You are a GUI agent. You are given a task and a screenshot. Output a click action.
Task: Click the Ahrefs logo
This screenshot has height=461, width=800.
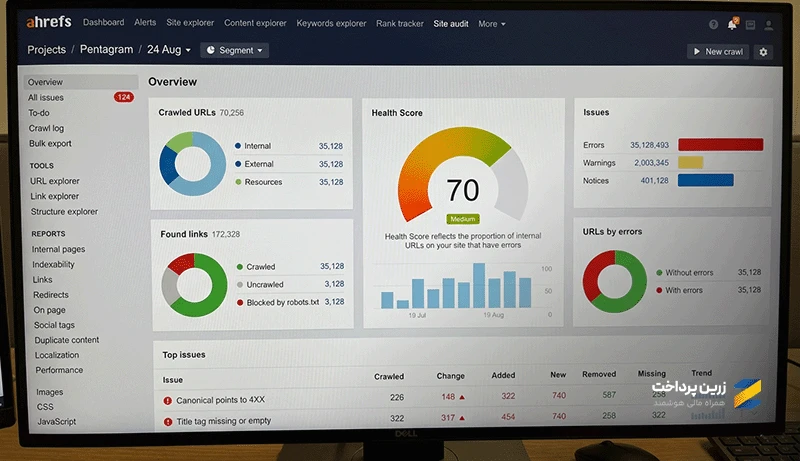[50, 22]
